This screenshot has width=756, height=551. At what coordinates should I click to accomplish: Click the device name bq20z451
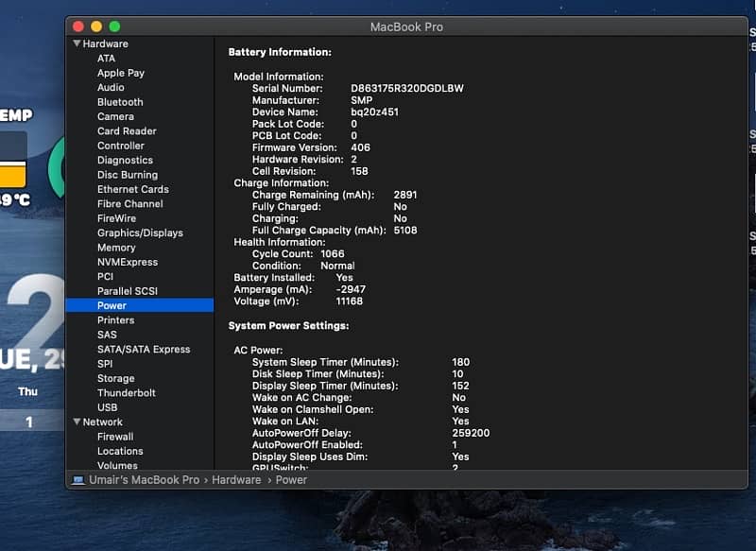pos(374,112)
